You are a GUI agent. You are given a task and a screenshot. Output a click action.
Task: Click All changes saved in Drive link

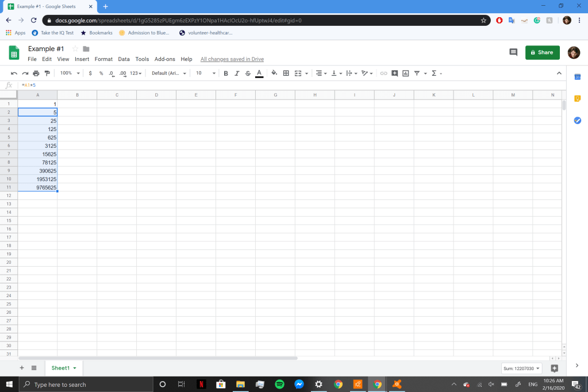coord(232,59)
